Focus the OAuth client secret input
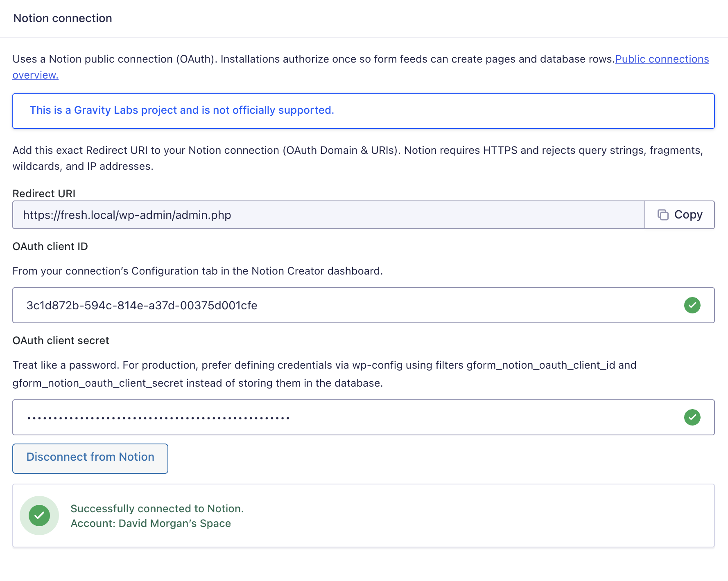This screenshot has height=581, width=728. click(x=364, y=417)
